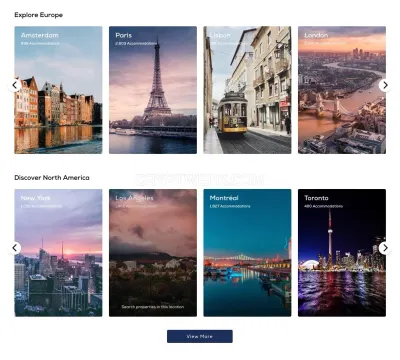Screen dimensions: 400x360
Task: Open the London destination card
Action: 342,90
